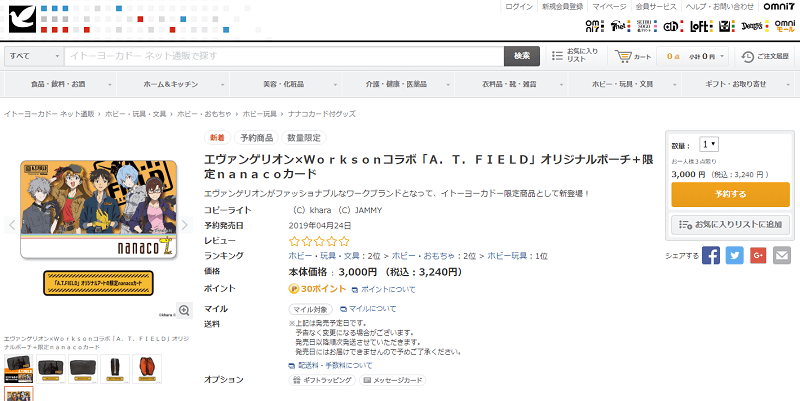The image size is (800, 401).
Task: Click the Ito-Yokado dove logo
Action: [x=22, y=19]
